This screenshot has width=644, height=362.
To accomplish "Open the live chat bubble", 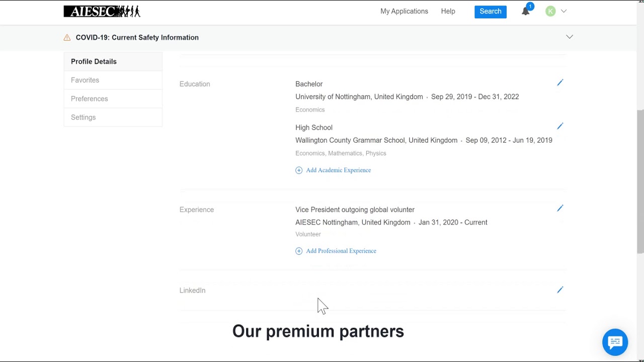I will 615,342.
